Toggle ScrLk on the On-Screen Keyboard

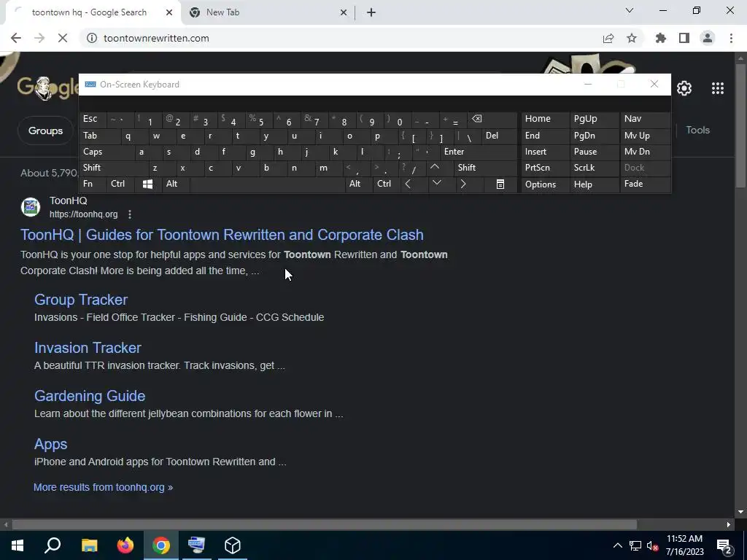click(x=594, y=168)
